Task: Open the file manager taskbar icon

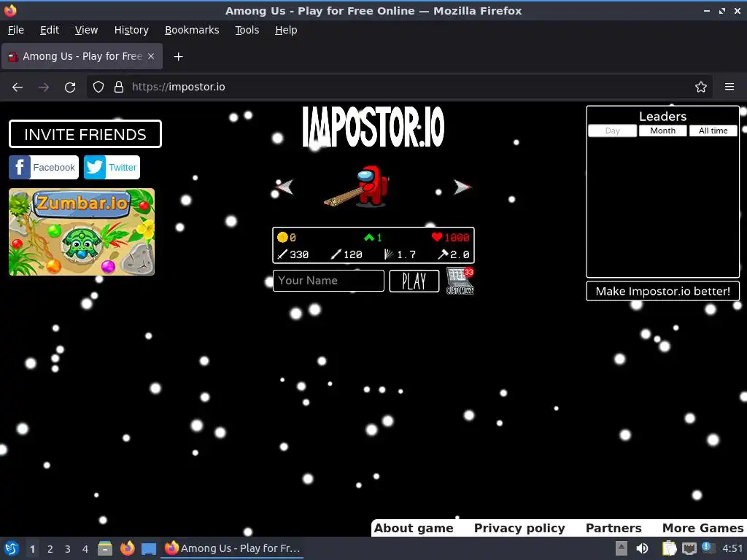Action: pos(105,548)
